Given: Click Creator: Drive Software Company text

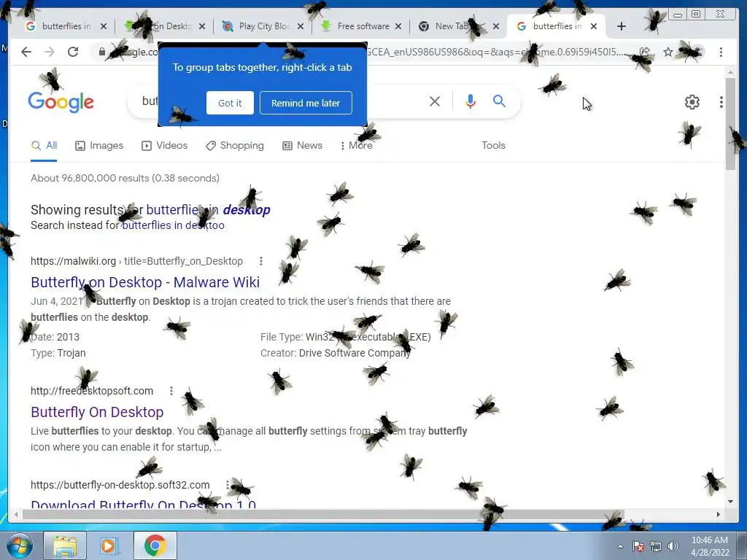Looking at the screenshot, I should (336, 353).
